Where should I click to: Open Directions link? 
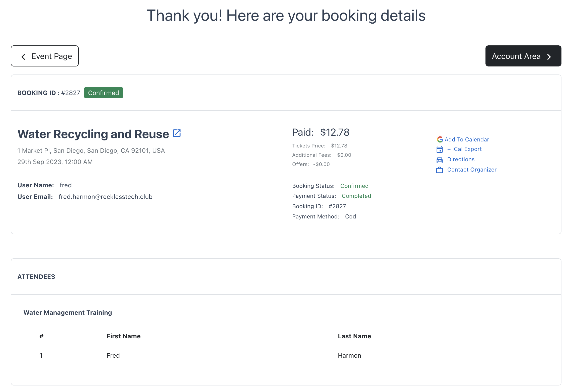click(461, 160)
